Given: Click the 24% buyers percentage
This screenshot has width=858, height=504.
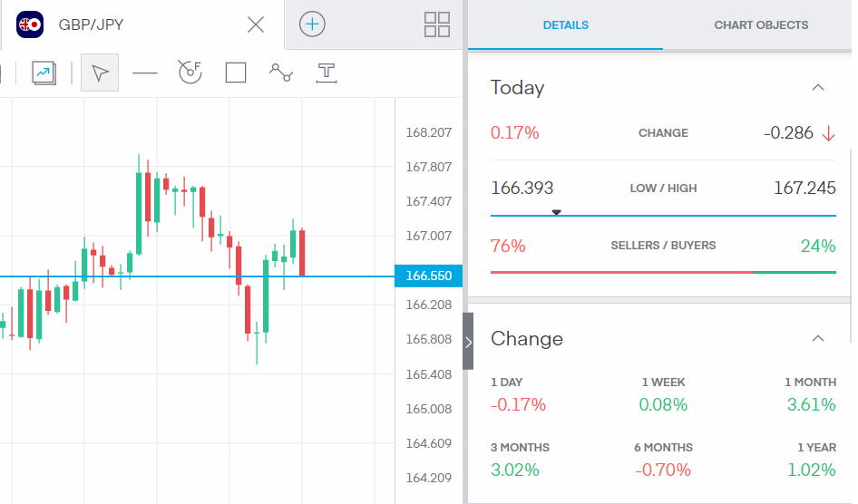Looking at the screenshot, I should click(x=818, y=246).
